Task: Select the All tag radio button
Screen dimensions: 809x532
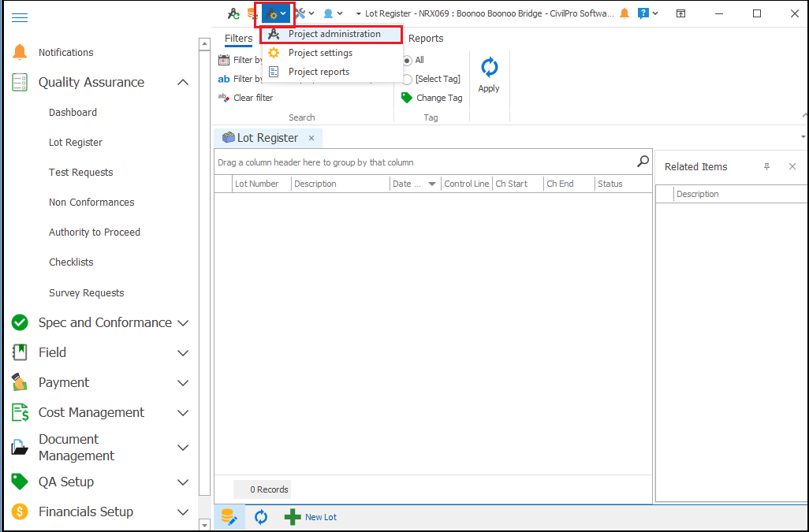Action: pyautogui.click(x=408, y=60)
